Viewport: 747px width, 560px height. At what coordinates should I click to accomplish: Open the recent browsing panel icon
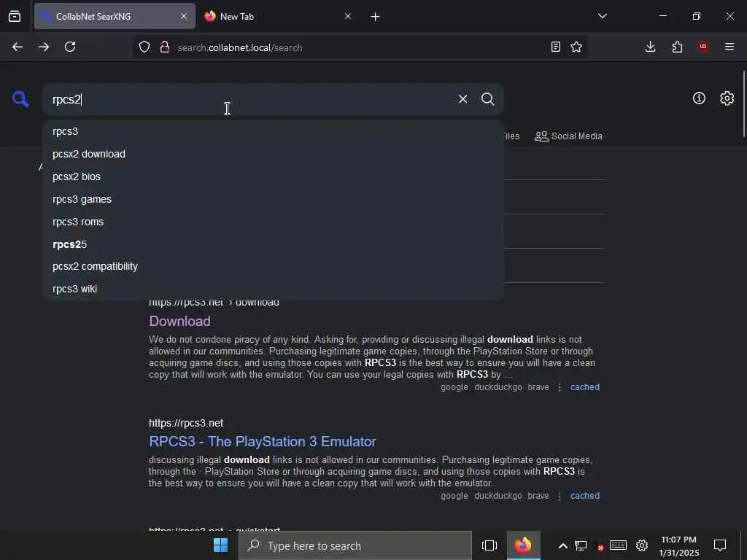[15, 16]
